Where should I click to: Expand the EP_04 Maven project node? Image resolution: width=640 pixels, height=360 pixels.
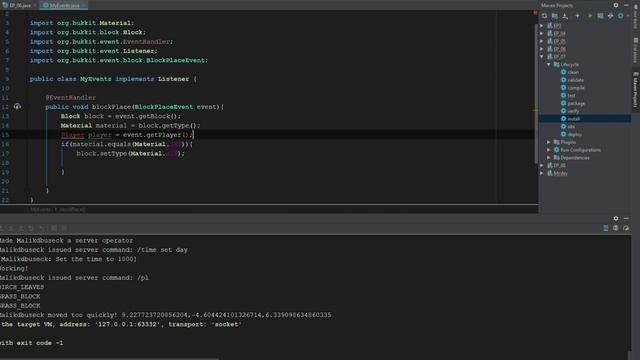point(542,33)
